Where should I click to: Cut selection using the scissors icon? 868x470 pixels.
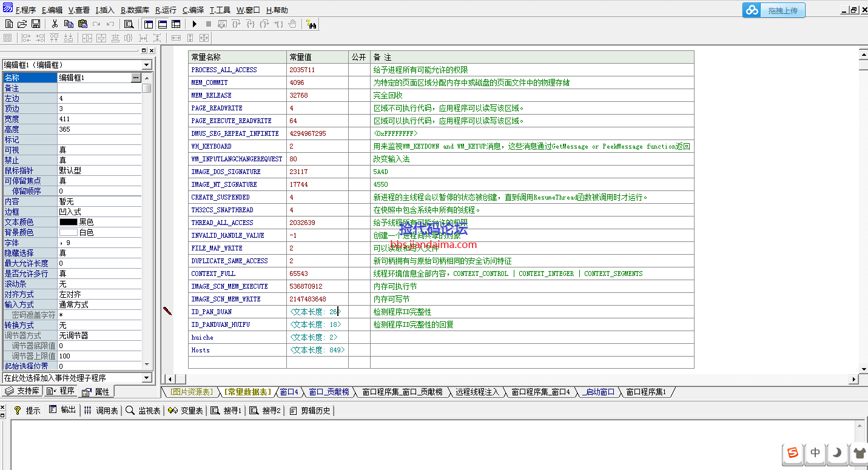(55, 24)
